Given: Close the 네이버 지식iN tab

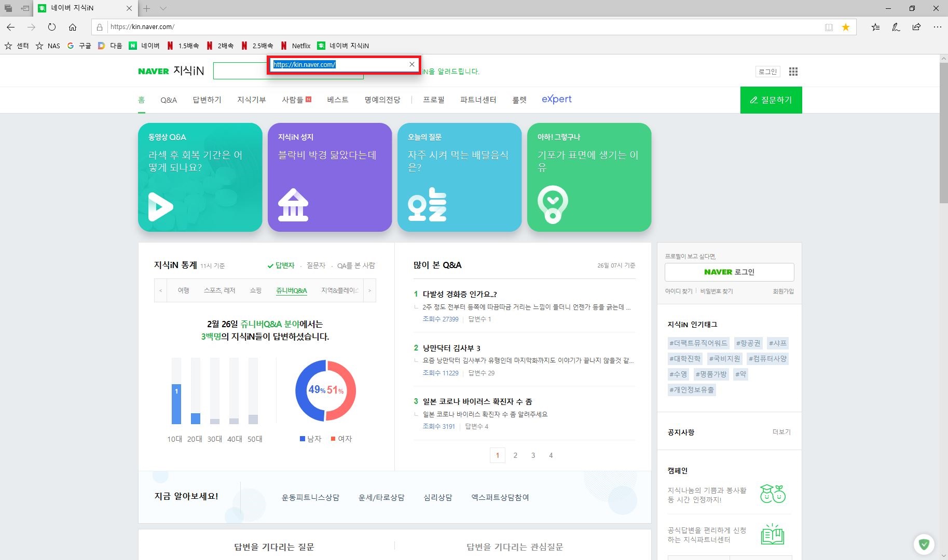Looking at the screenshot, I should [x=129, y=8].
